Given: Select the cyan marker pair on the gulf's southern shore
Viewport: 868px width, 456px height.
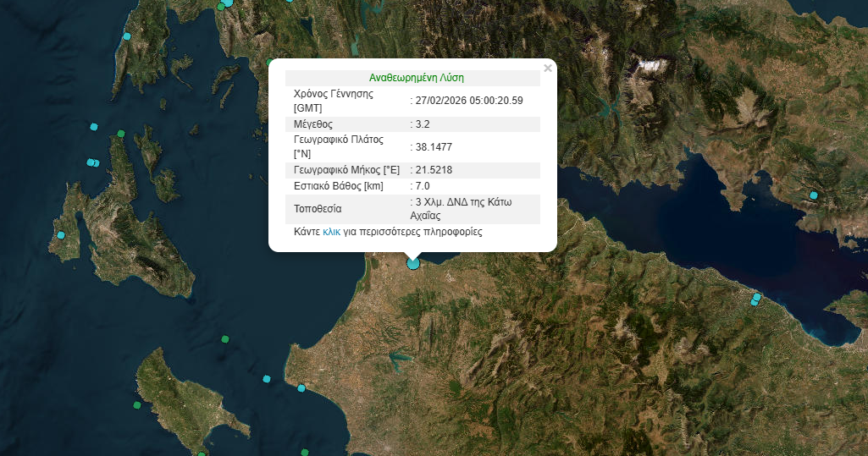Looking at the screenshot, I should [755, 299].
